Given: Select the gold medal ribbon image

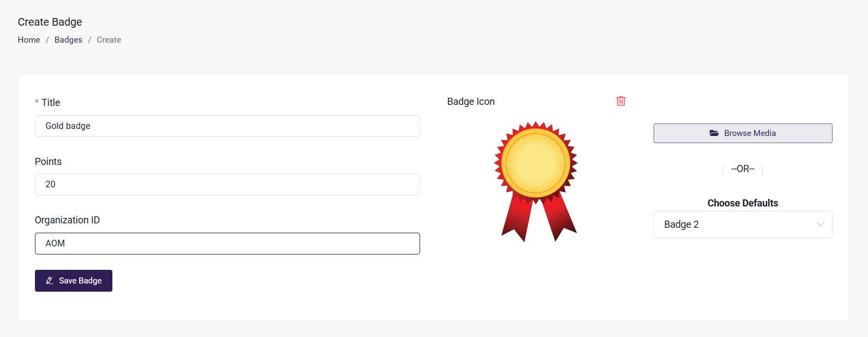Looking at the screenshot, I should 536,180.
